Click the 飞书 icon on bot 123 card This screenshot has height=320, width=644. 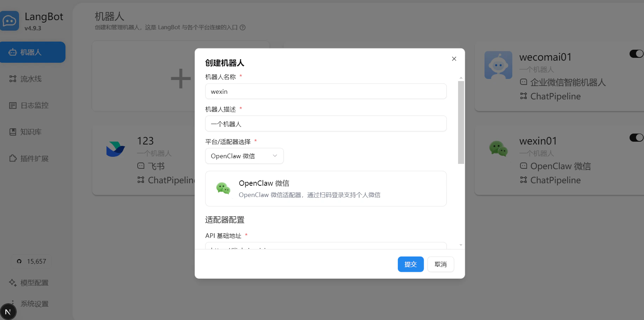click(x=140, y=166)
